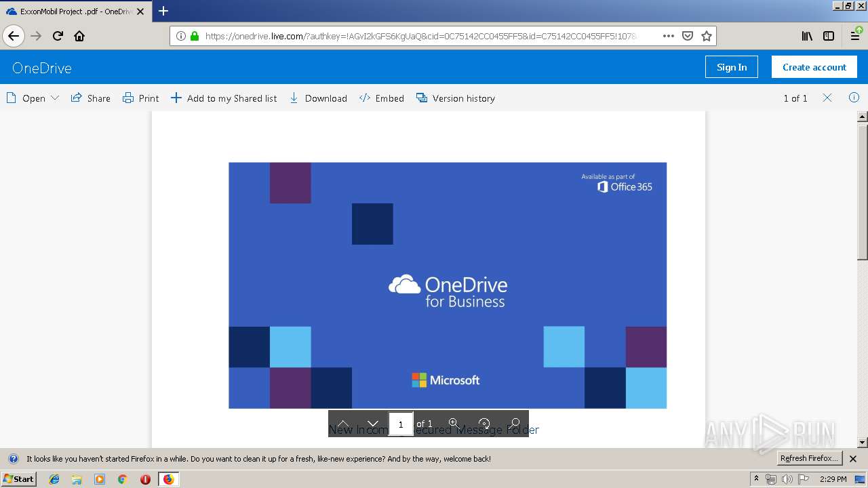Viewport: 868px width, 488px height.
Task: Launch Chrome from the taskbar
Action: tap(122, 479)
